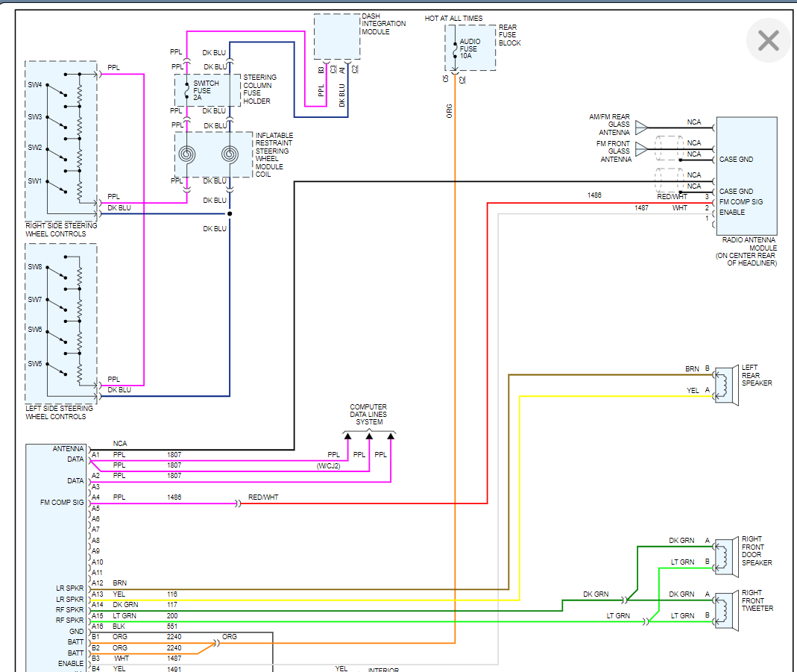Click the AM/FM rear glass antenna symbol
The width and height of the screenshot is (797, 672).
[641, 128]
